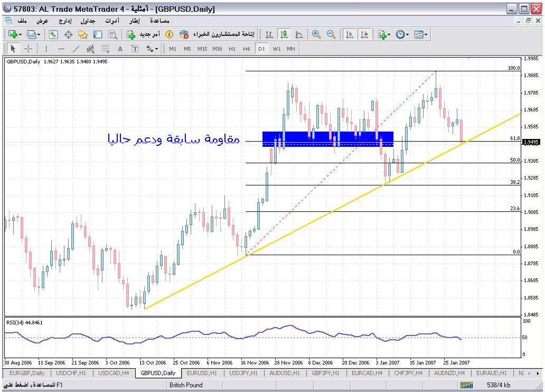Click the zoom out magnifier icon

click(331, 34)
